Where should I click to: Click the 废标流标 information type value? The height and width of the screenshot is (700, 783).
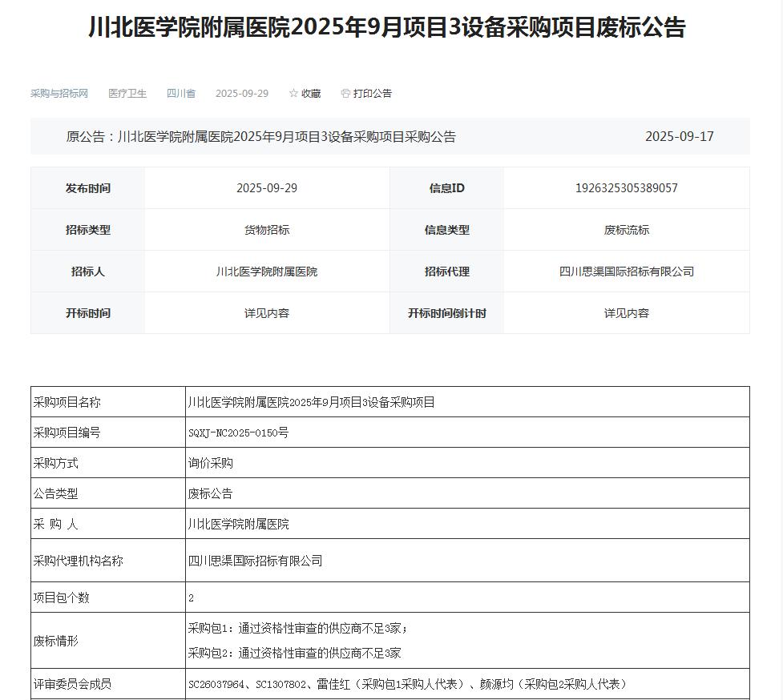click(626, 230)
